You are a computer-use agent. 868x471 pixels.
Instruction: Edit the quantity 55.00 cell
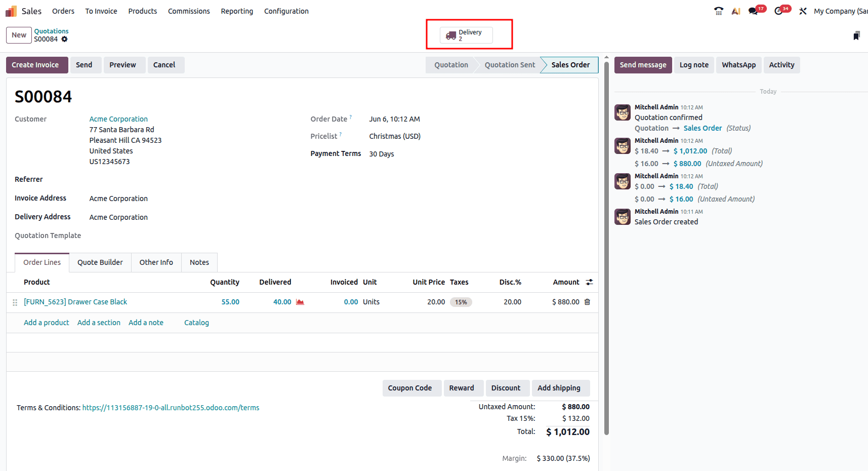coord(230,302)
